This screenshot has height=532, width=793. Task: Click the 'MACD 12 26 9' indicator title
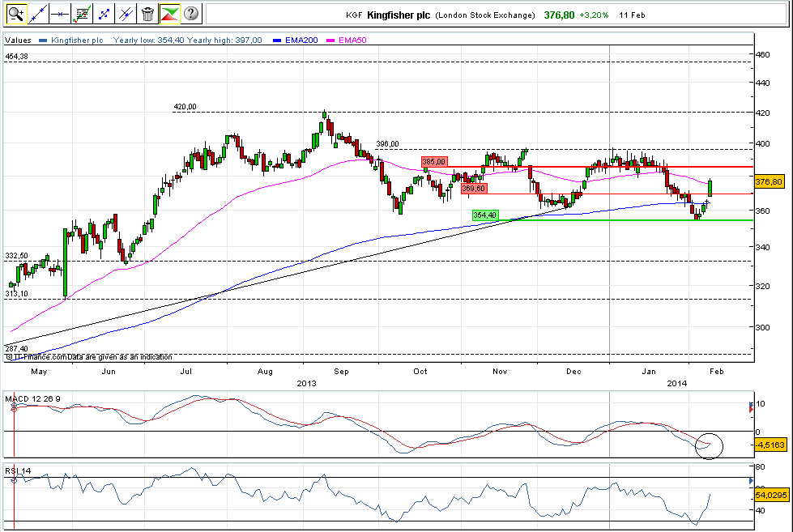[33, 399]
